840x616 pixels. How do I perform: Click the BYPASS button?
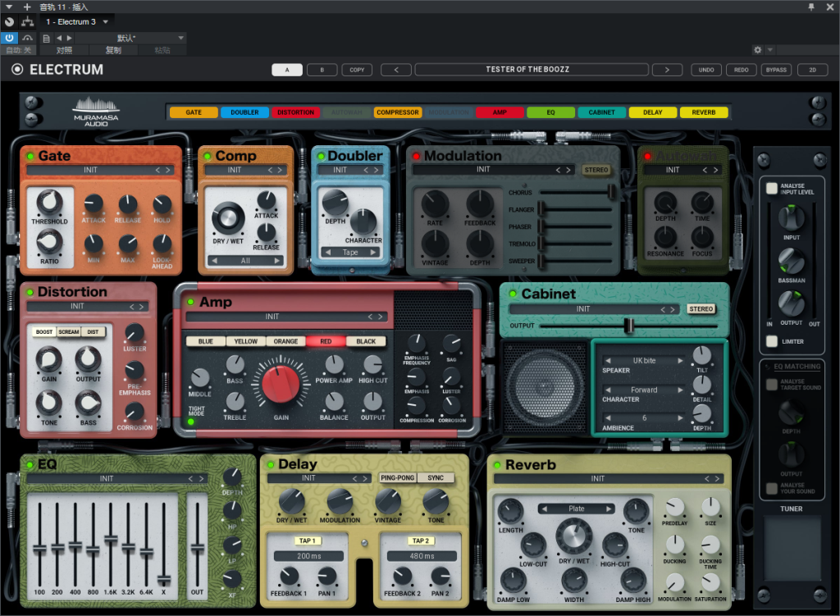click(x=776, y=70)
